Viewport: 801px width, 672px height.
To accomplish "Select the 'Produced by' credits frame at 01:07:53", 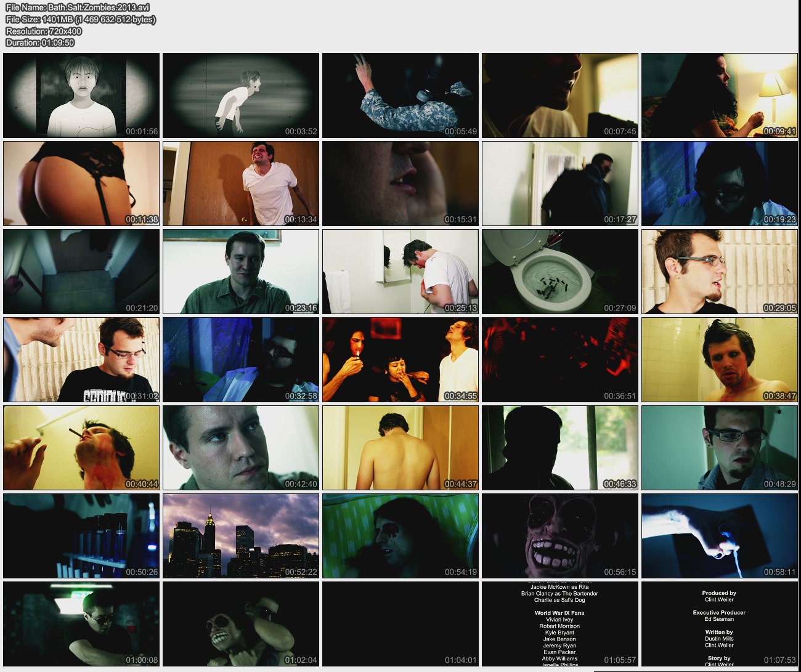I will (x=719, y=623).
